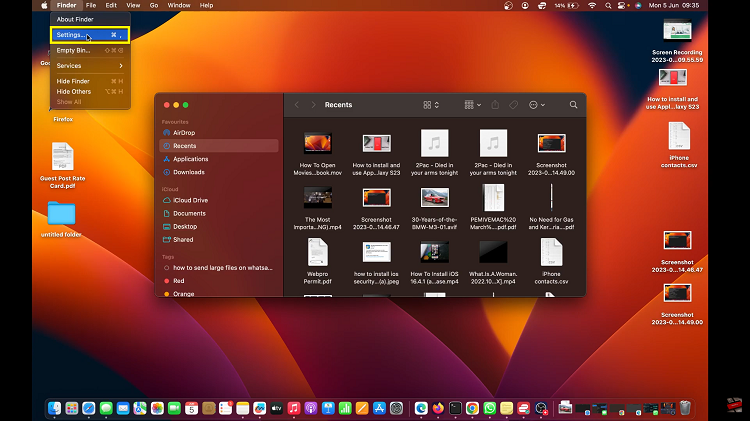
Task: Open Spotlight search in menu bar
Action: (x=608, y=5)
